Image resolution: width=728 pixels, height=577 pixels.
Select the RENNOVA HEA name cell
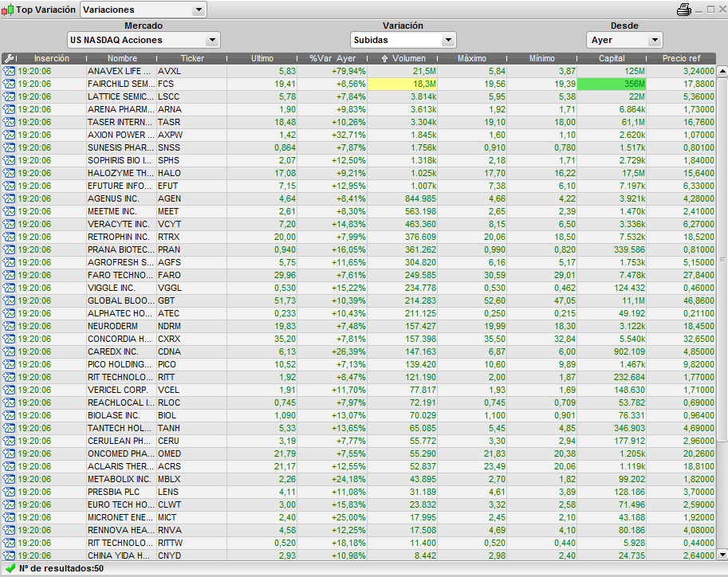[122, 530]
